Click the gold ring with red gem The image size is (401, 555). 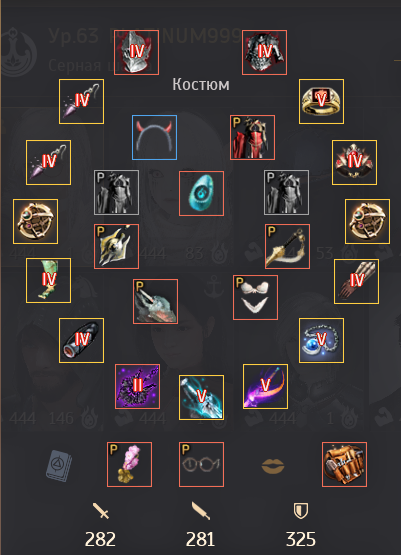(x=321, y=102)
